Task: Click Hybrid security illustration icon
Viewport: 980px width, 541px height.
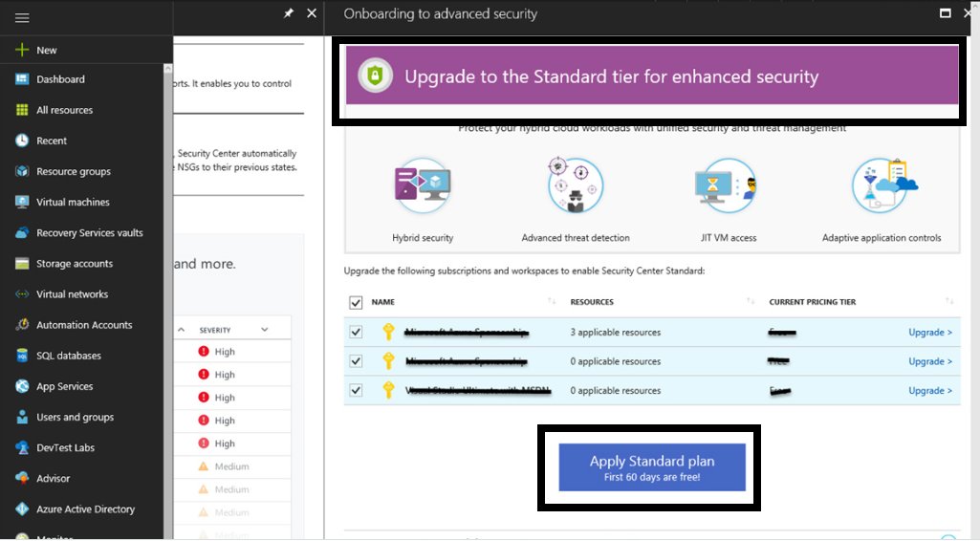Action: (423, 185)
